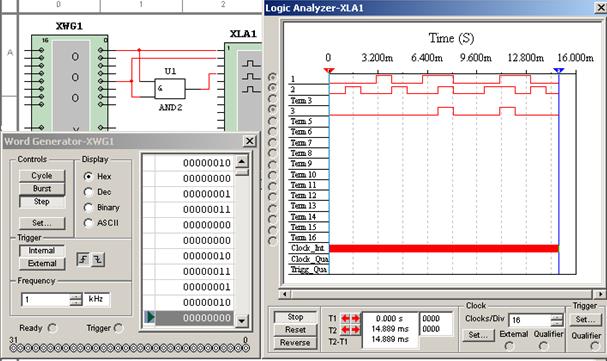Move cursor T1 left with red arrow
607x361 pixels.
tap(345, 318)
